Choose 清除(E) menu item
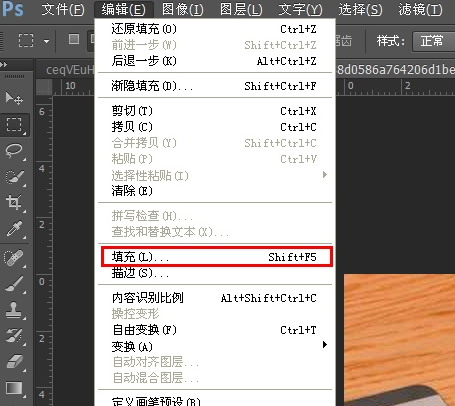 point(215,191)
